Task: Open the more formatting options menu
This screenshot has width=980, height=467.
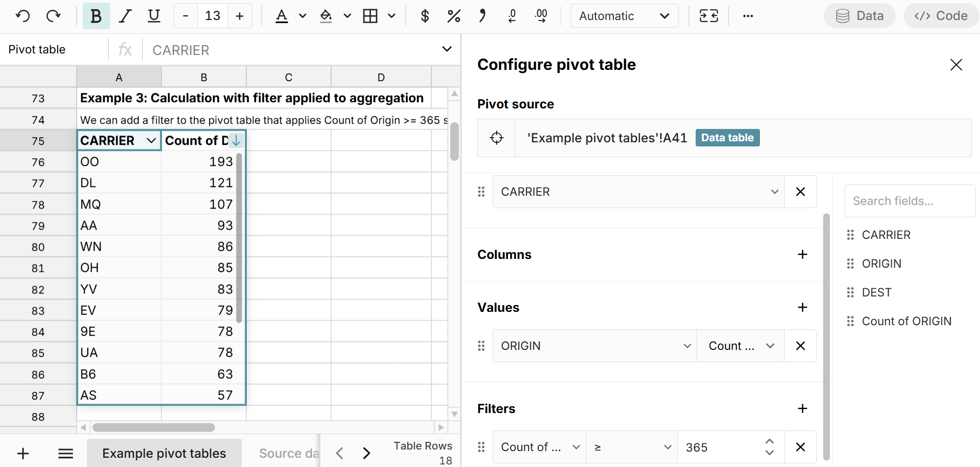Action: click(748, 15)
